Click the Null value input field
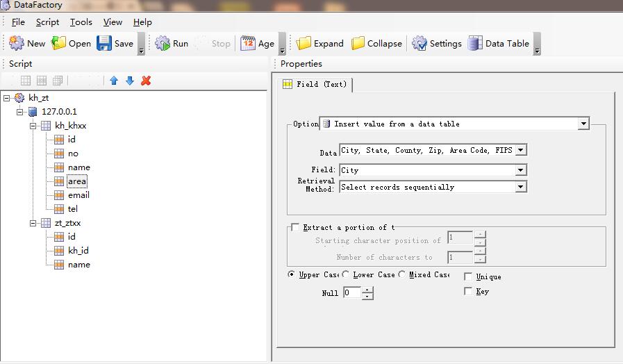This screenshot has width=623, height=364. click(x=352, y=293)
